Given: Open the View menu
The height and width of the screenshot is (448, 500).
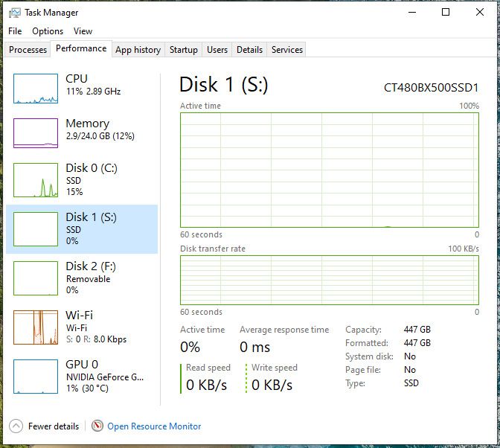Looking at the screenshot, I should [83, 31].
